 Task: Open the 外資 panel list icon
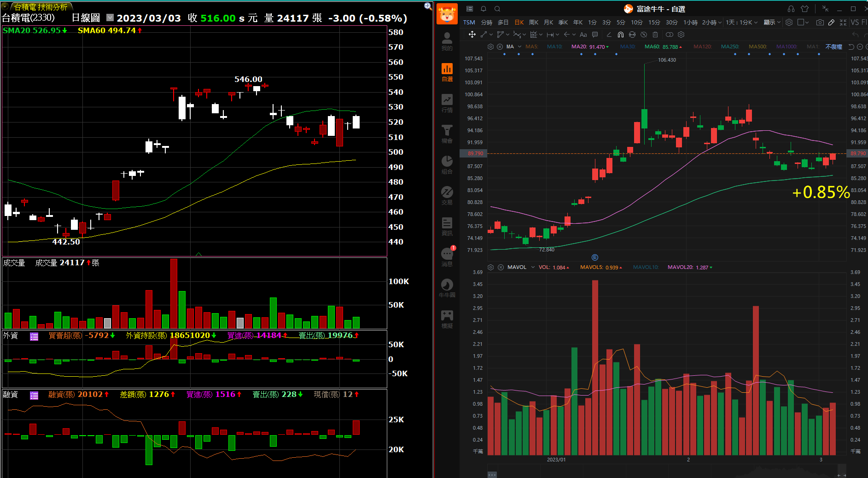(34, 337)
